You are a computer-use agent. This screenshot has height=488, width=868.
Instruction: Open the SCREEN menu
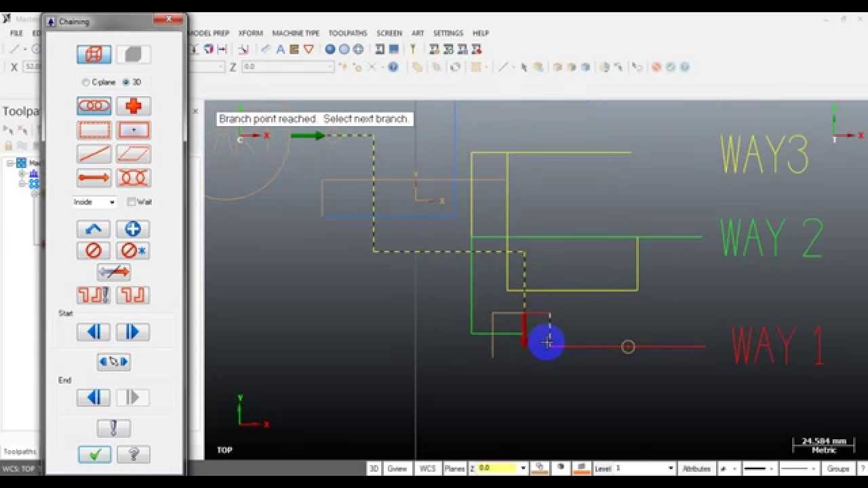pyautogui.click(x=389, y=33)
